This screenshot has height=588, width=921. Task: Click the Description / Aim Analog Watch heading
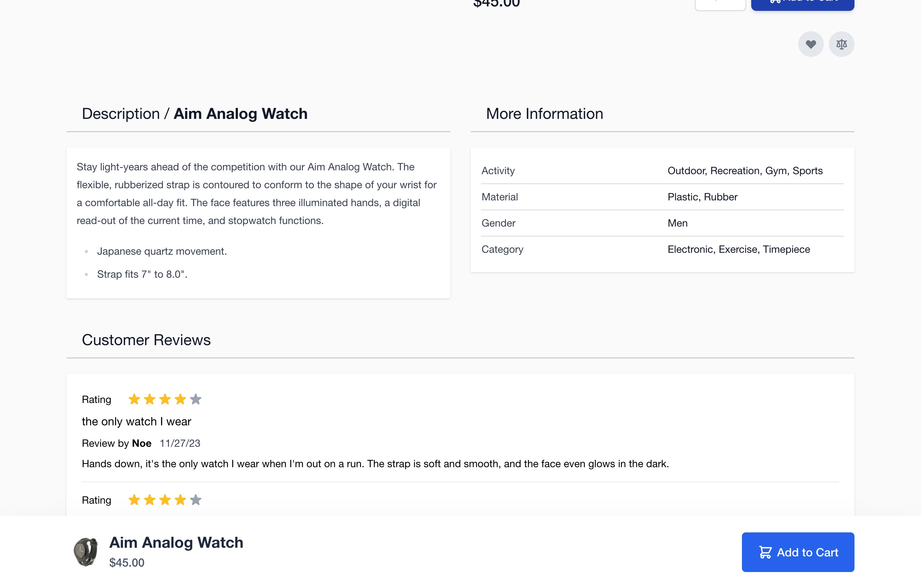tap(195, 113)
